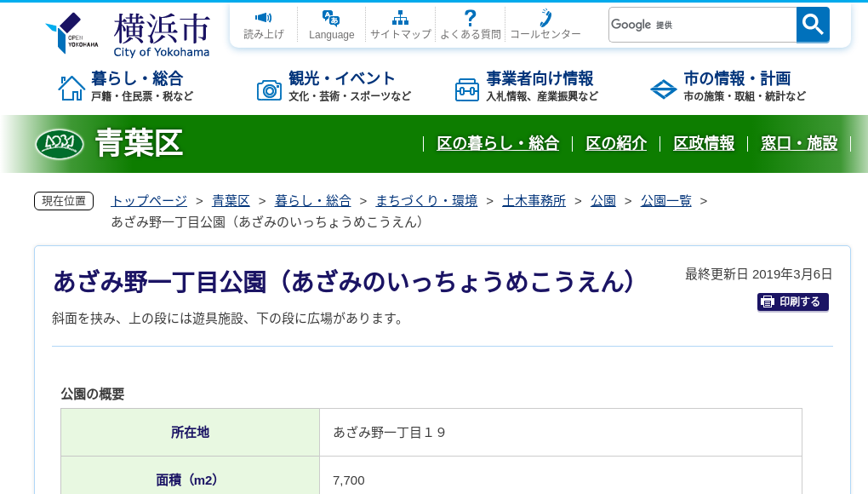Open the Language selection icon
868x494 pixels.
tap(331, 17)
